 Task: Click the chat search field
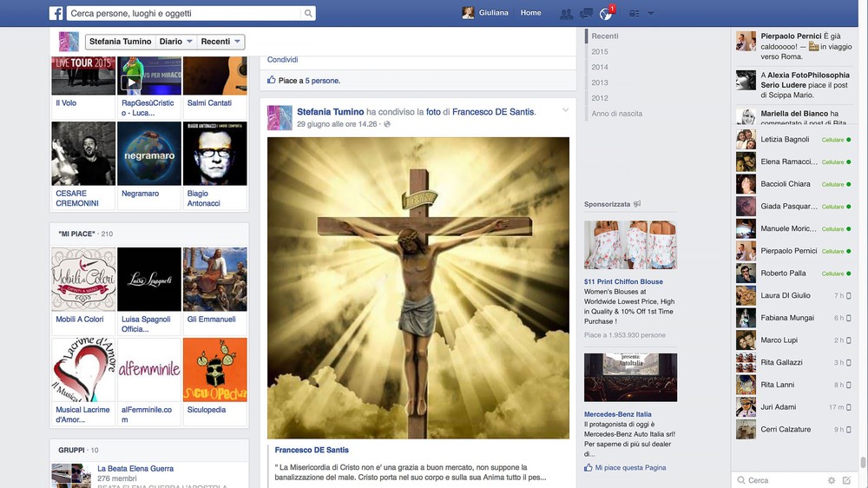click(780, 480)
